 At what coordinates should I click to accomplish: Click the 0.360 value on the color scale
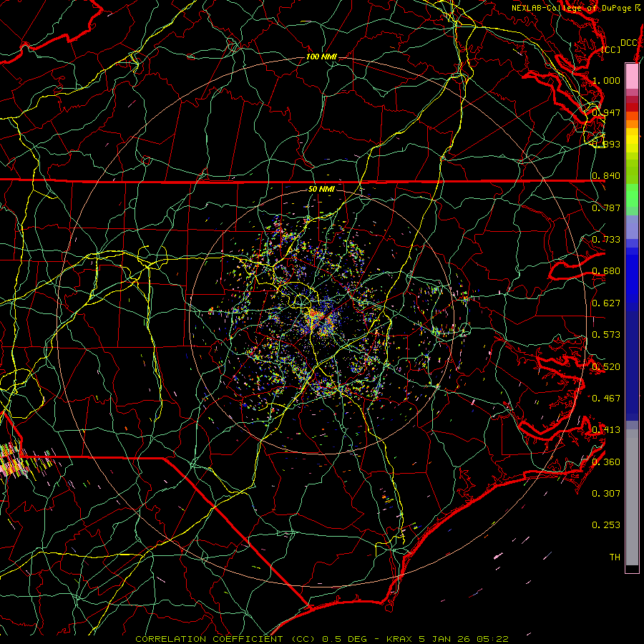click(606, 462)
